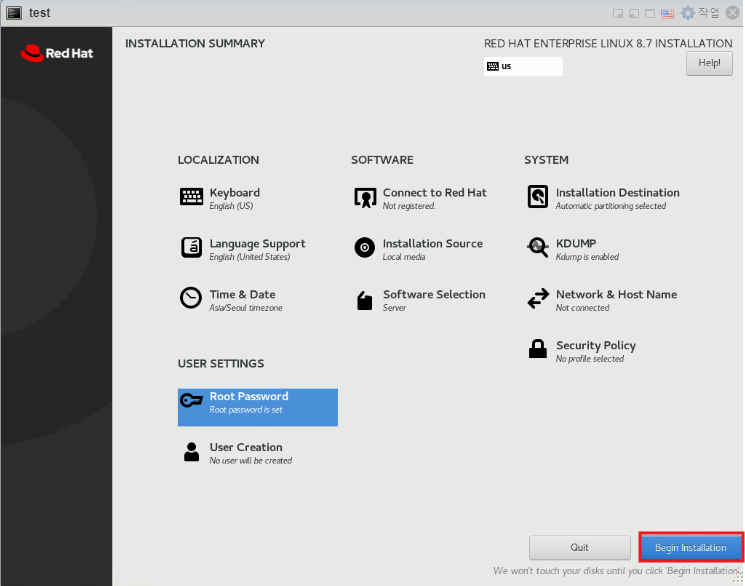
Task: Click the Network & Host Name arrows icon
Action: [x=538, y=298]
